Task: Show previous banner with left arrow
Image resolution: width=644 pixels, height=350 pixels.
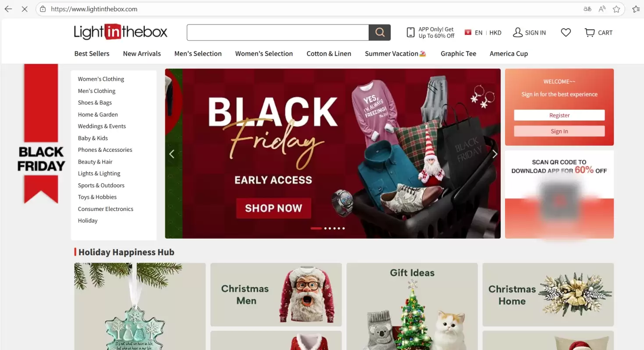Action: (172, 154)
